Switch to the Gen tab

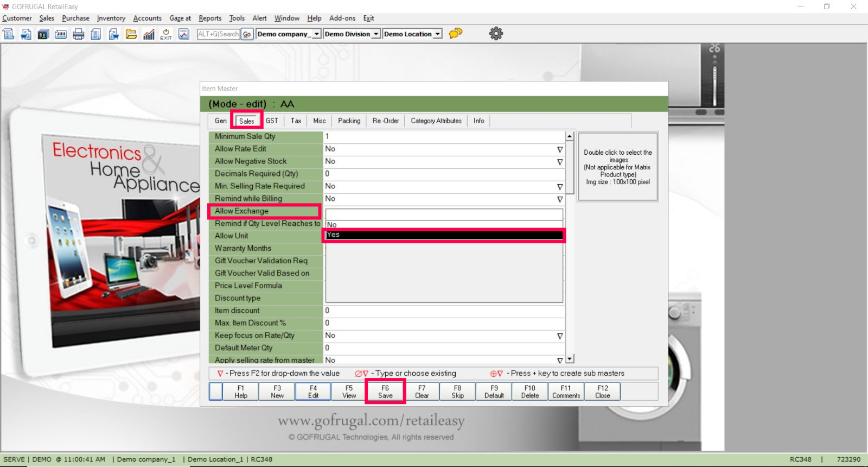pos(220,121)
